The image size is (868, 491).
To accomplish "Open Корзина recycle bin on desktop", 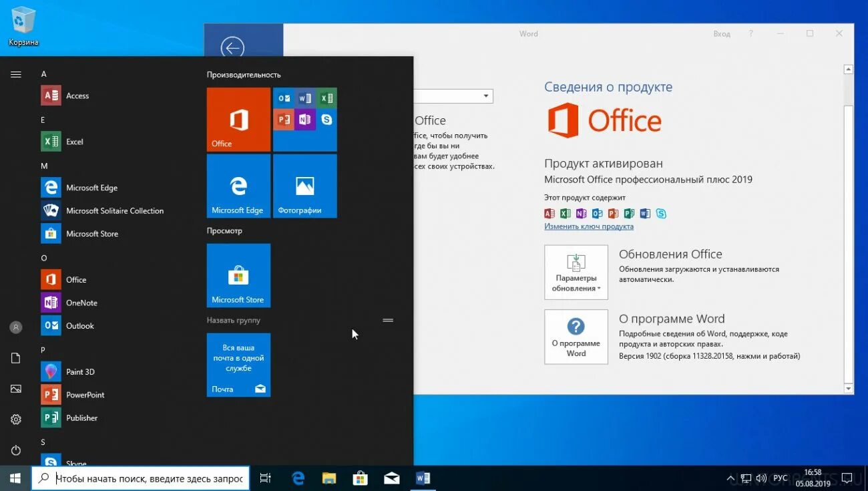I will coord(23,27).
